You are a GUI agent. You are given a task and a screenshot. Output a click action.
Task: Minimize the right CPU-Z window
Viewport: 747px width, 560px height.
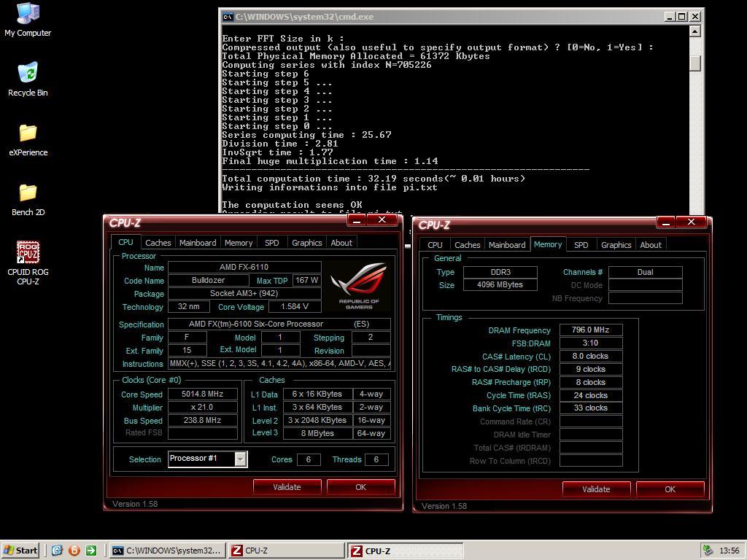(x=665, y=222)
